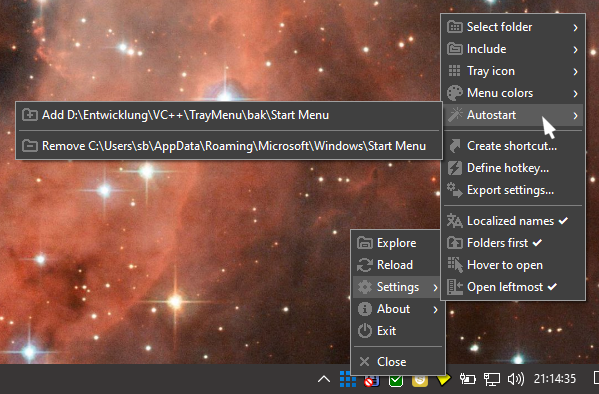This screenshot has width=599, height=394.
Task: Click the blue TrayMenu grid icon in taskbar
Action: [x=347, y=379]
